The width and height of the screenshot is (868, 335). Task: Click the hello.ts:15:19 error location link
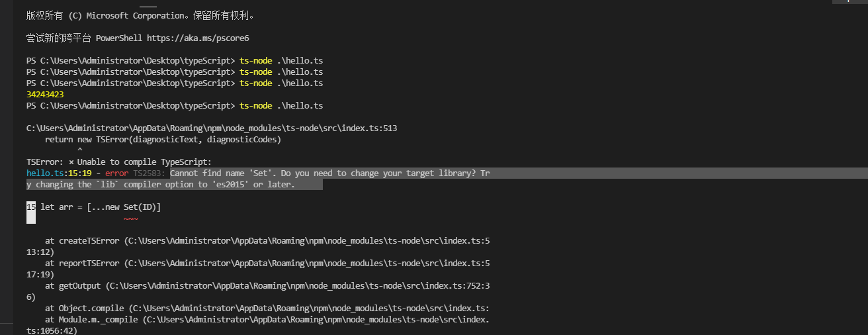(57, 173)
